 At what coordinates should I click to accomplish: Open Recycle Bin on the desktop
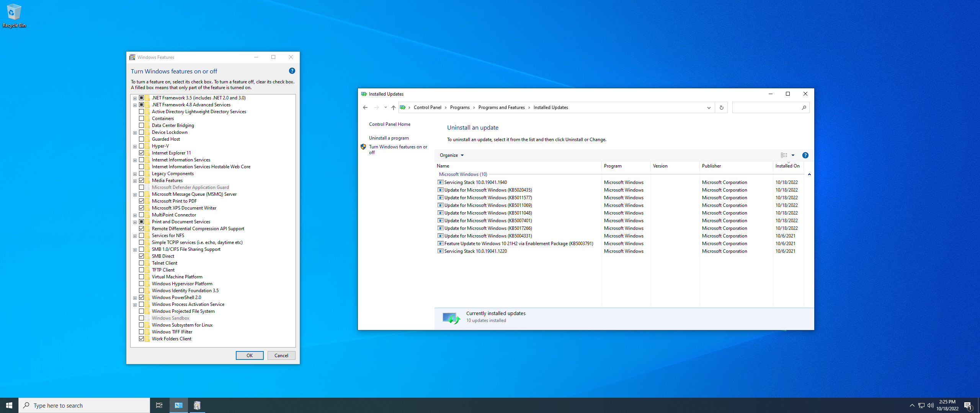click(14, 15)
